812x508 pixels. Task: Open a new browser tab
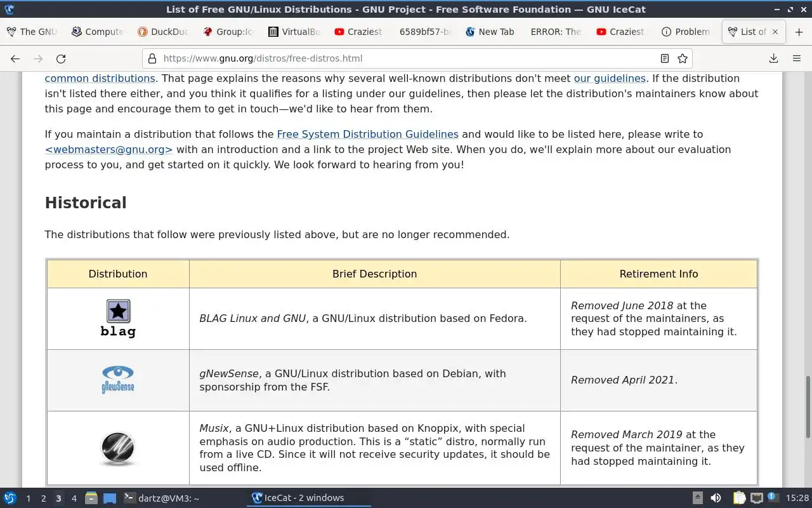[799, 32]
